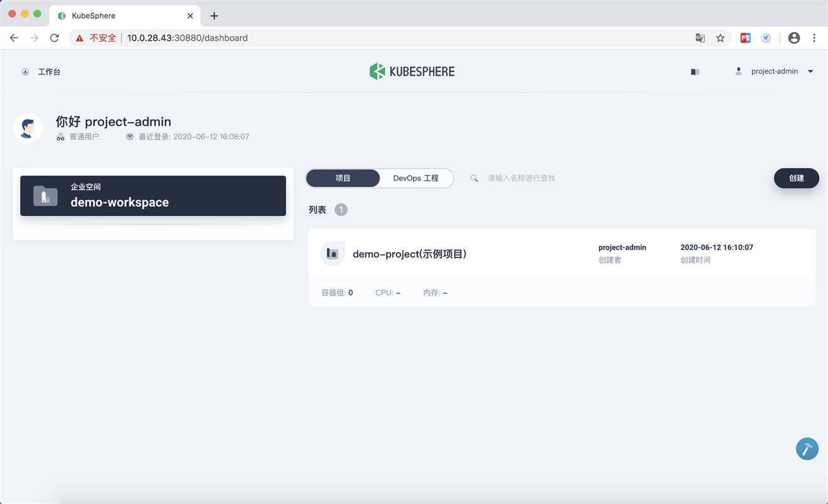Expand the project-admin account dropdown arrow
The width and height of the screenshot is (828, 504).
coord(810,72)
